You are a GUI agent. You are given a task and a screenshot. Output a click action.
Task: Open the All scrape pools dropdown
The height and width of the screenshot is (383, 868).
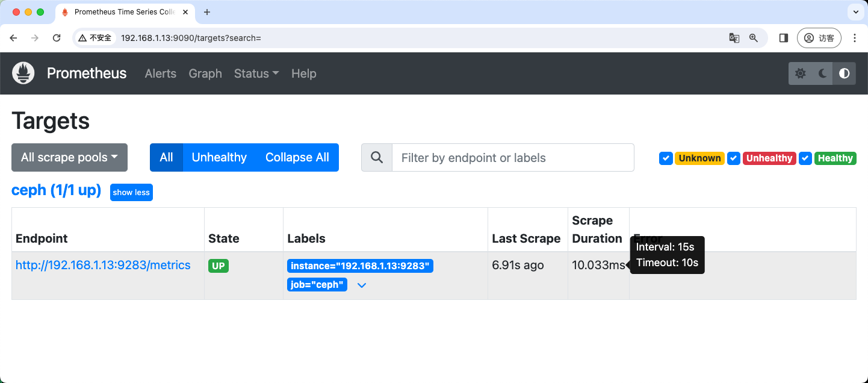(70, 157)
